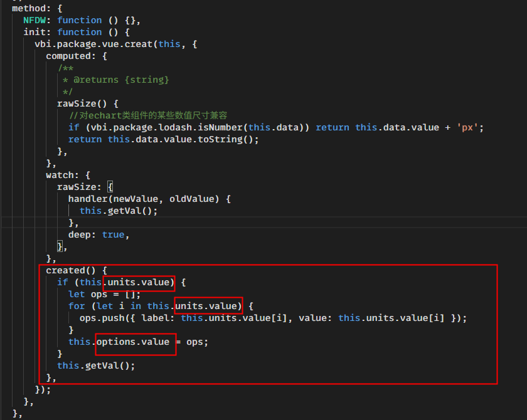
Task: Click the 'if (this.units.value)' condition
Action: (115, 282)
